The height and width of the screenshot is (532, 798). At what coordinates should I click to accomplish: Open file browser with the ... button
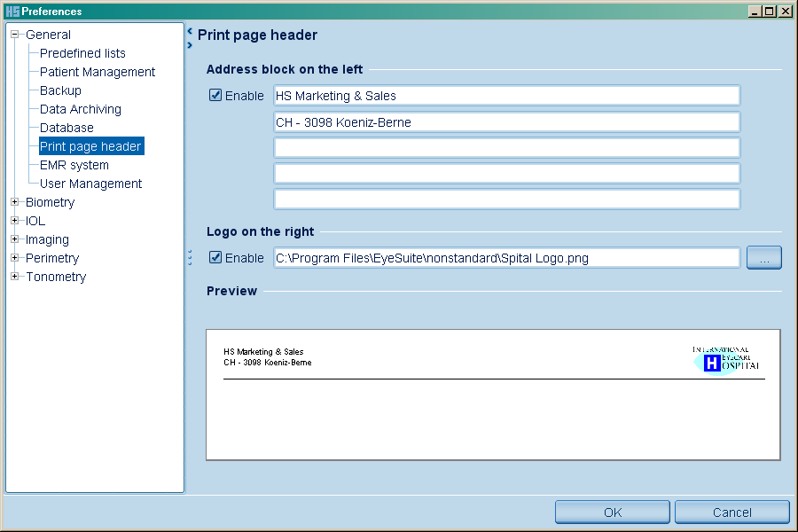click(763, 258)
